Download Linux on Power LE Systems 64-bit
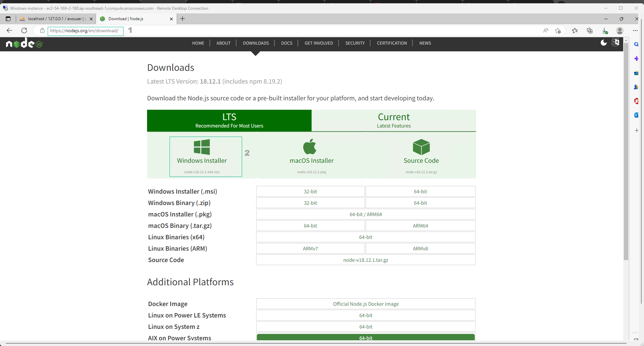Image resolution: width=644 pixels, height=346 pixels. pos(366,315)
